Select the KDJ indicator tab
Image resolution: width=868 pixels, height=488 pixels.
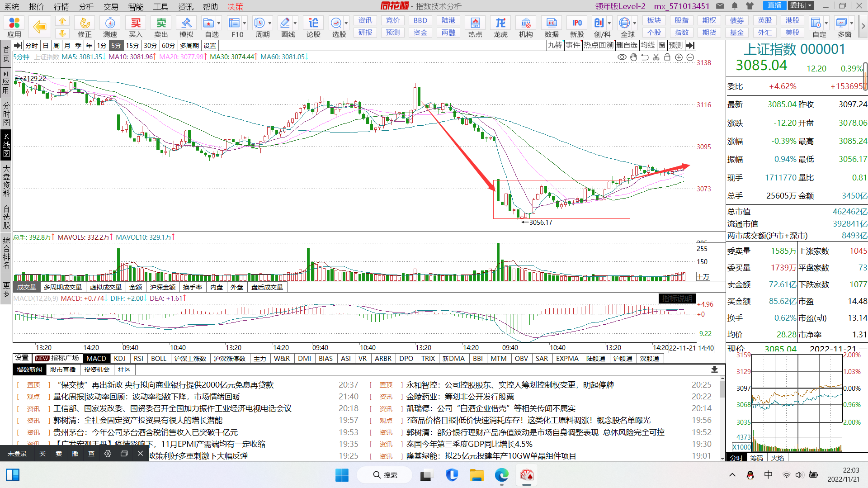120,358
